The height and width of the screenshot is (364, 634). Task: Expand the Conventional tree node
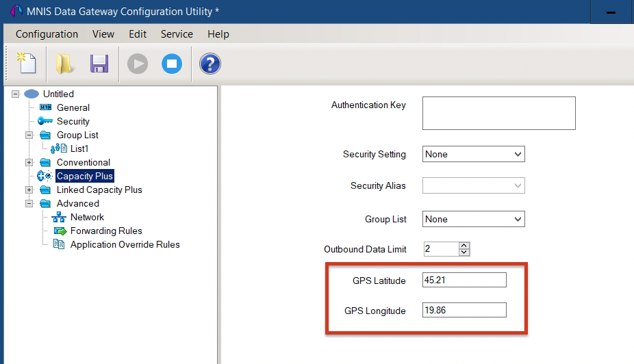[29, 162]
